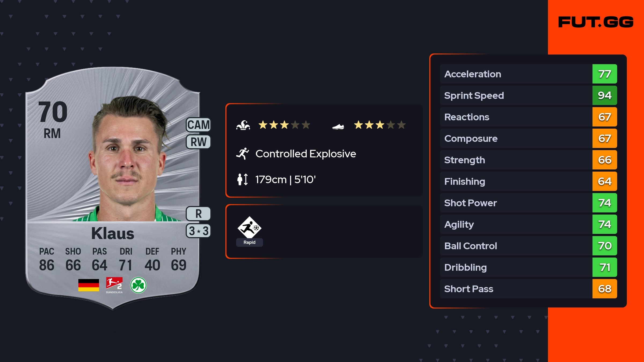Click the Rapid playstyle diamond icon
The height and width of the screenshot is (362, 644).
point(249,227)
